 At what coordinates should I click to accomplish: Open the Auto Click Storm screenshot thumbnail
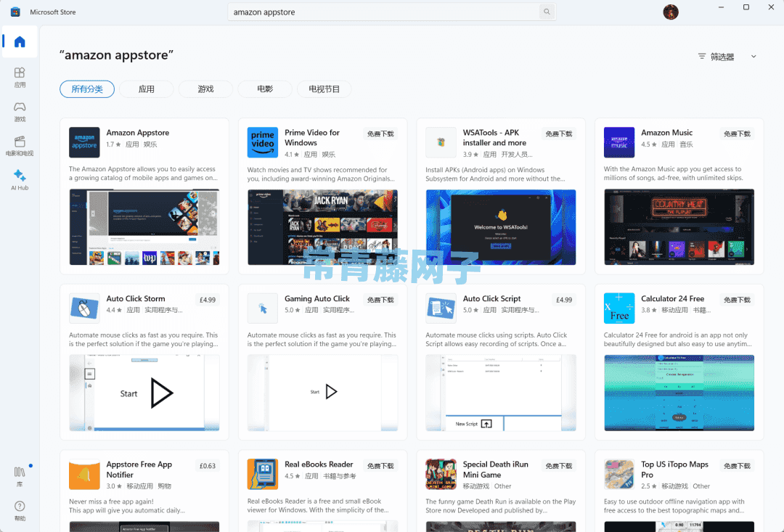(144, 393)
